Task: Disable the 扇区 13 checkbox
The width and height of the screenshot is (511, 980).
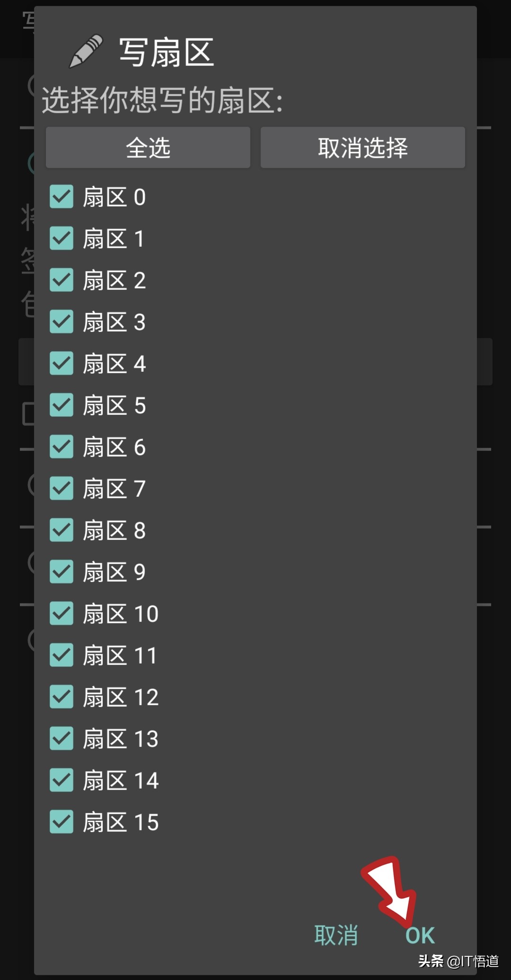Action: click(x=62, y=738)
